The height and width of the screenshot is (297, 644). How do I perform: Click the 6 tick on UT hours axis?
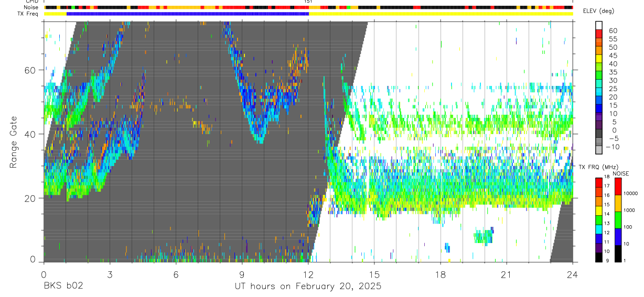[176, 274]
